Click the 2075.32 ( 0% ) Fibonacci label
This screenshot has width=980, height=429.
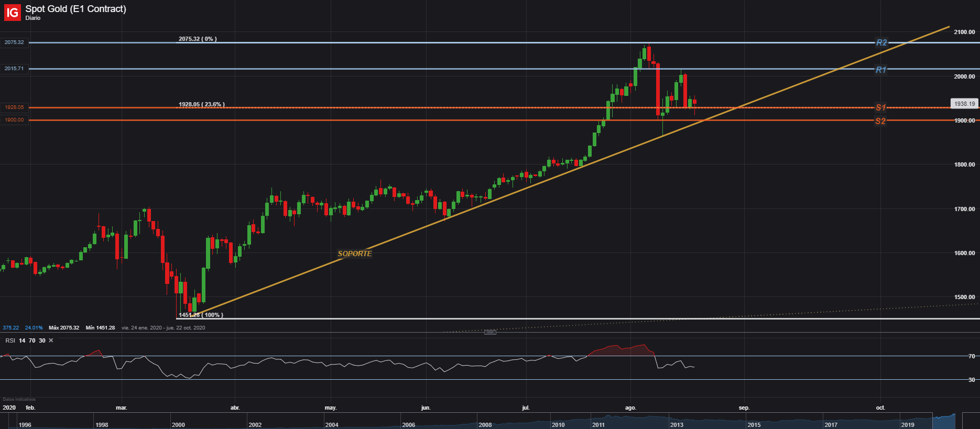tap(198, 39)
